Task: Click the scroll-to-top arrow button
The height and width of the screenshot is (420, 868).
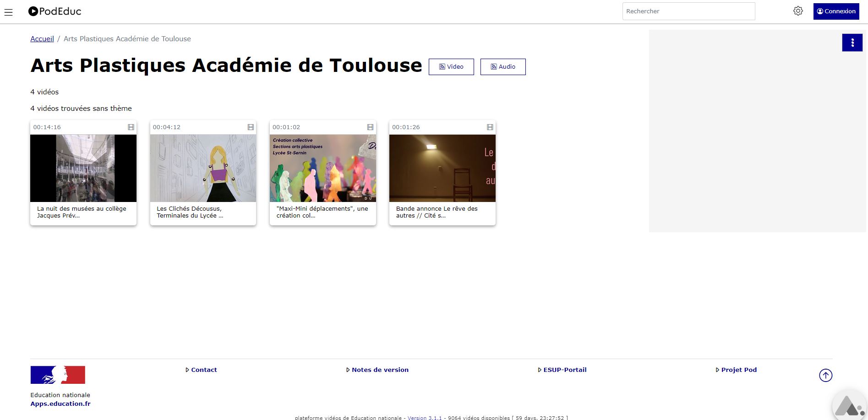Action: (x=826, y=375)
